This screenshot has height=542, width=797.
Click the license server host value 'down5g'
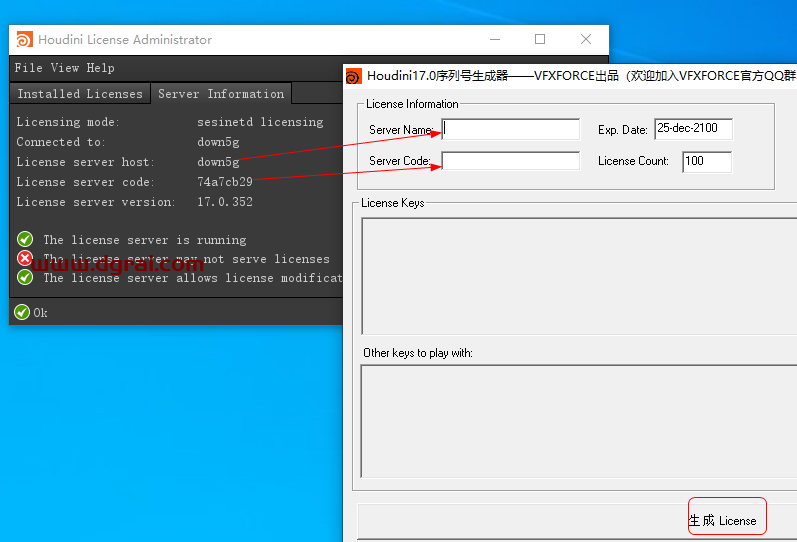[x=218, y=162]
